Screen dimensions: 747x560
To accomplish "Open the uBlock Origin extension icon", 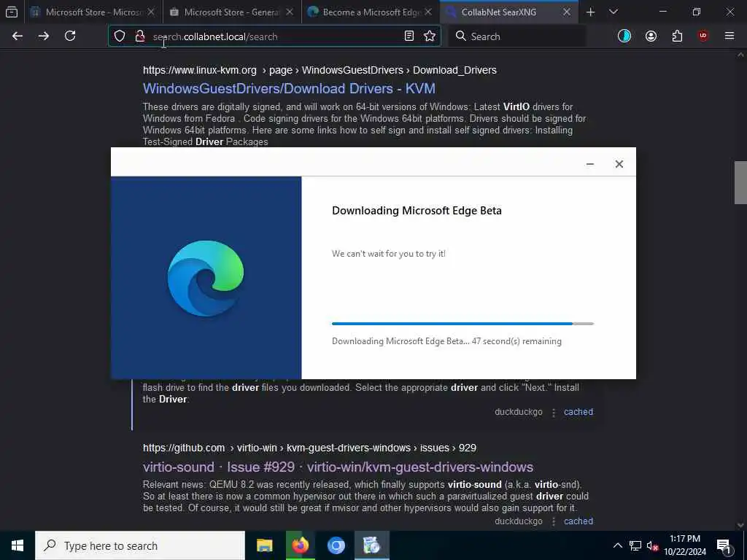I will click(703, 36).
